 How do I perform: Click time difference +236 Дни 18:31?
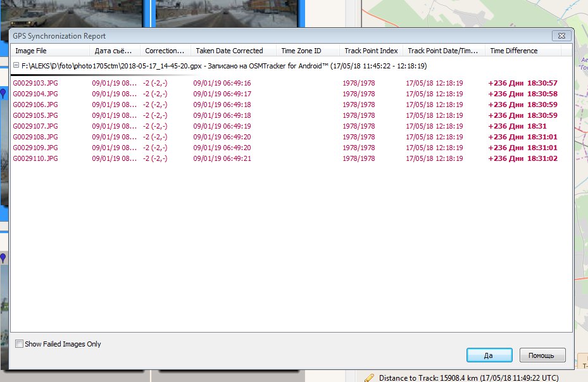point(517,126)
